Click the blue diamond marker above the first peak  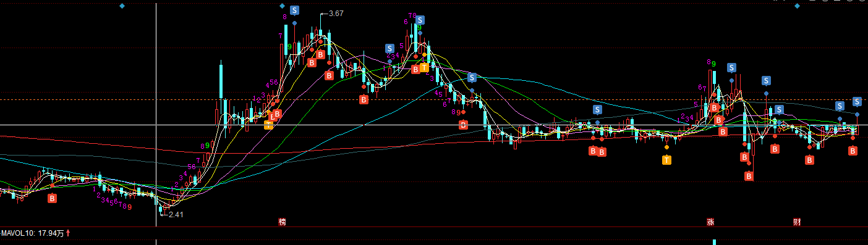tap(282, 6)
